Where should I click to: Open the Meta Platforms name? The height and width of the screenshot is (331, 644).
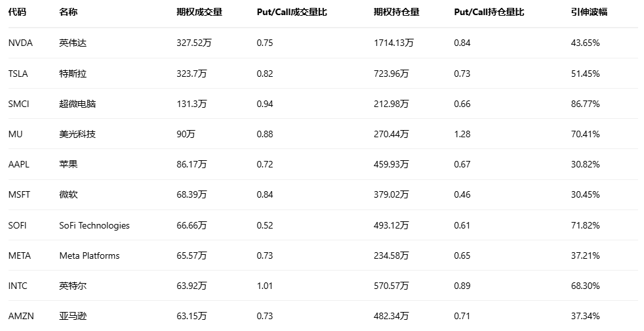point(89,255)
